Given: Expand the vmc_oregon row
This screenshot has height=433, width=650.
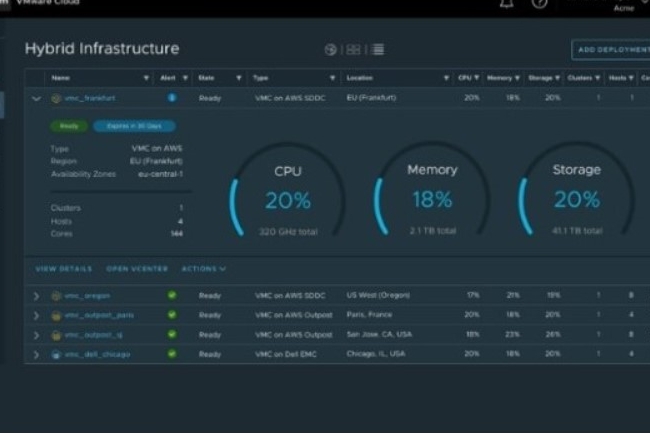Looking at the screenshot, I should click(x=37, y=296).
